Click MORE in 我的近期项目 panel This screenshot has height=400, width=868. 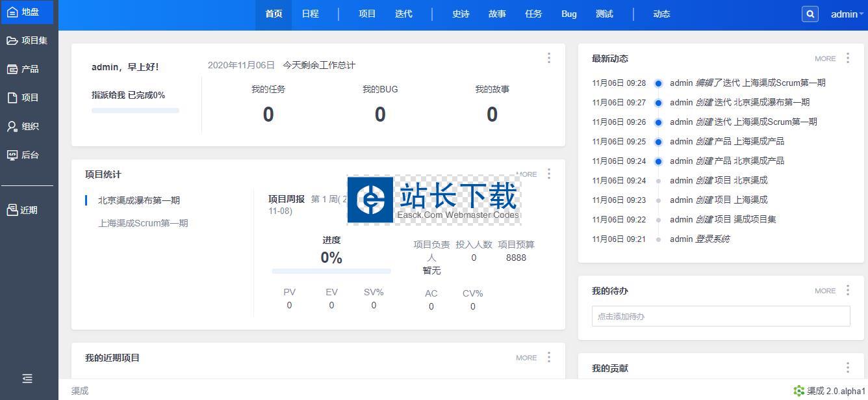(x=526, y=358)
